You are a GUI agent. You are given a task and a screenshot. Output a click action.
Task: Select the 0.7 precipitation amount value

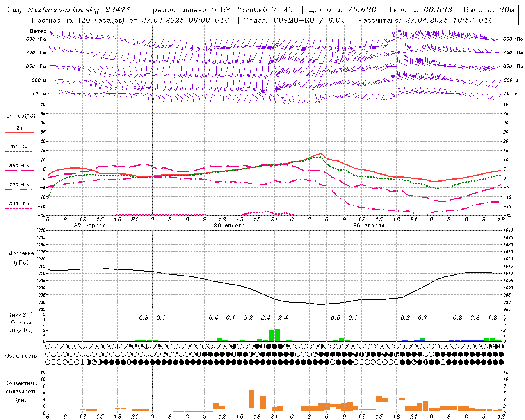tap(422, 317)
